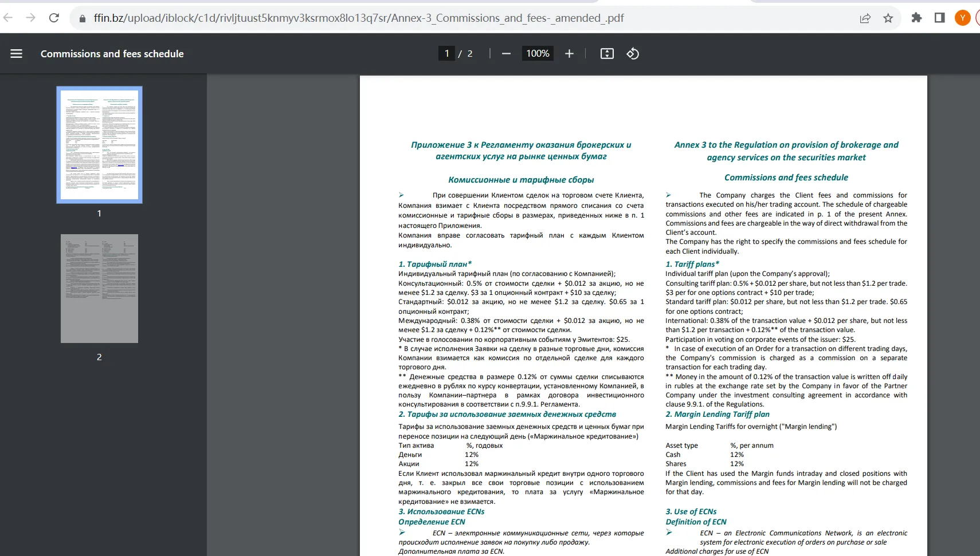Open the Extensions puzzle menu
The image size is (980, 556).
[x=916, y=18]
